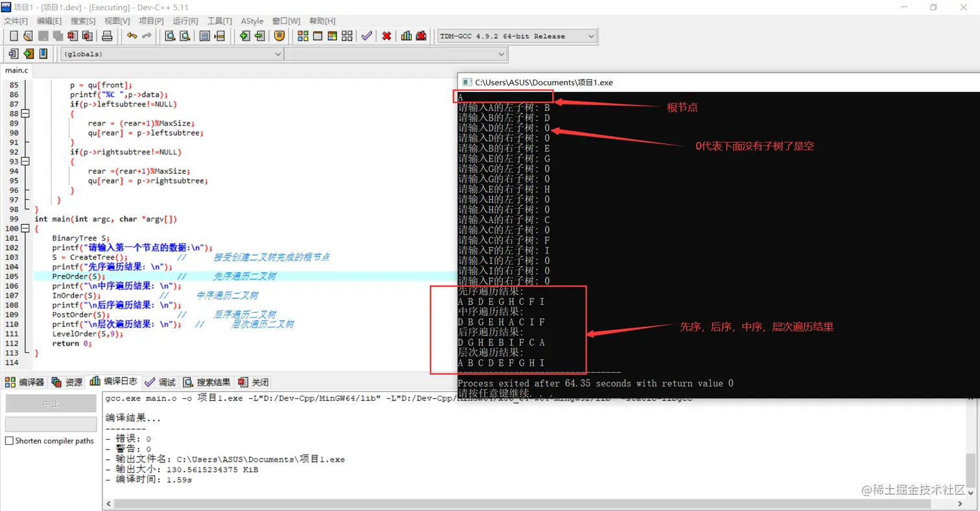This screenshot has height=511, width=980.
Task: Switch to the 编译器 bottom tab
Action: coord(25,382)
